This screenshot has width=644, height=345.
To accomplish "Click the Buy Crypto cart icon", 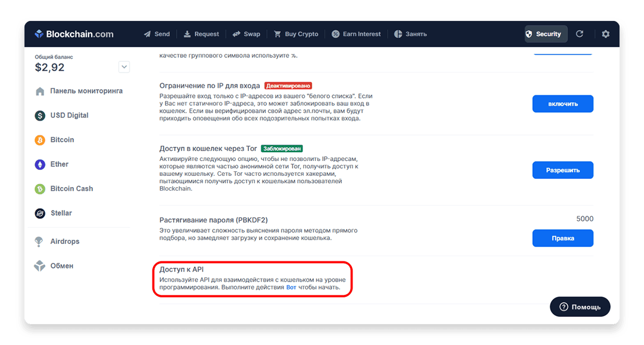I will click(278, 34).
